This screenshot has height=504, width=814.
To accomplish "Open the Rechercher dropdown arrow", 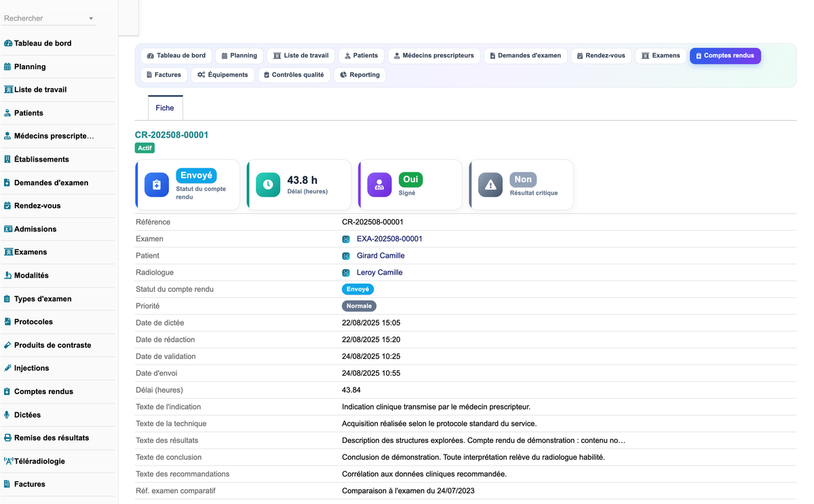I will [x=91, y=19].
